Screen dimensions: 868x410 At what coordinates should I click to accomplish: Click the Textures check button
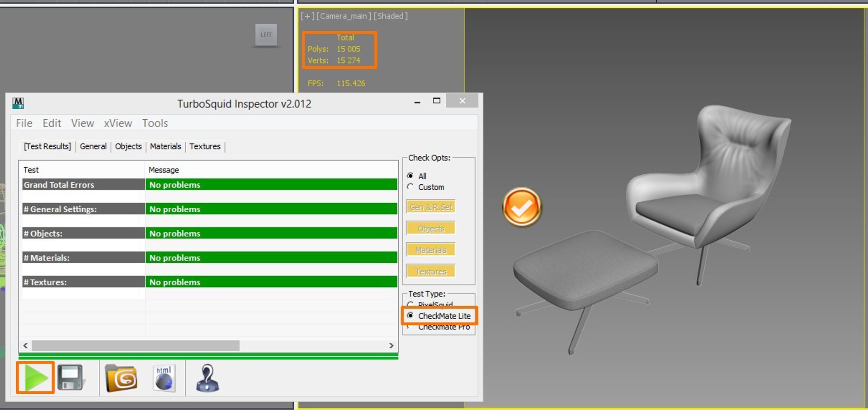(431, 271)
